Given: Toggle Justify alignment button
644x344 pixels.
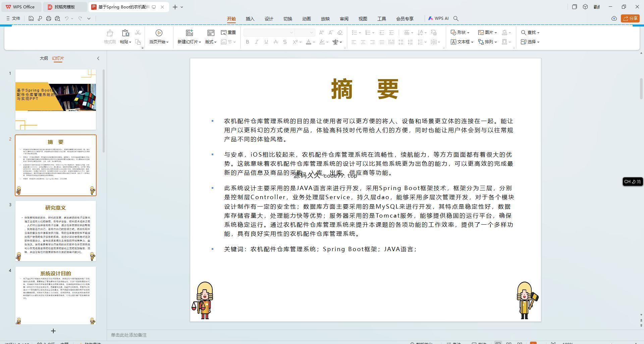Looking at the screenshot, I should (x=382, y=42).
